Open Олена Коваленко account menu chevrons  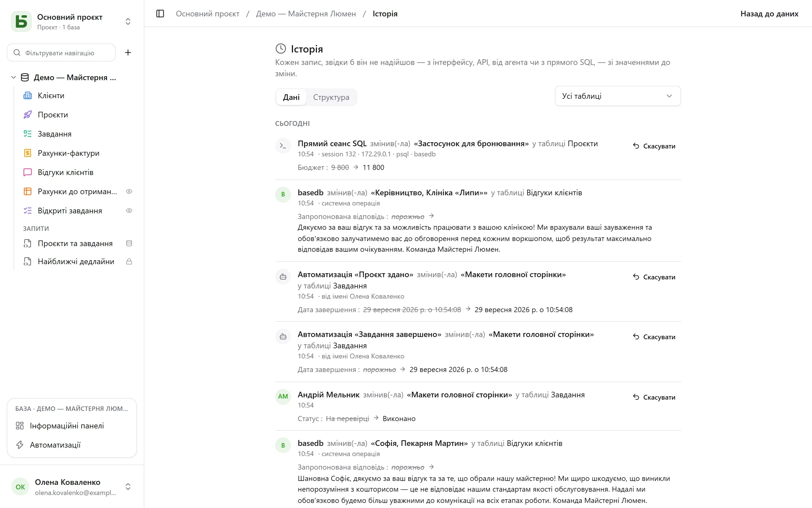(x=128, y=487)
